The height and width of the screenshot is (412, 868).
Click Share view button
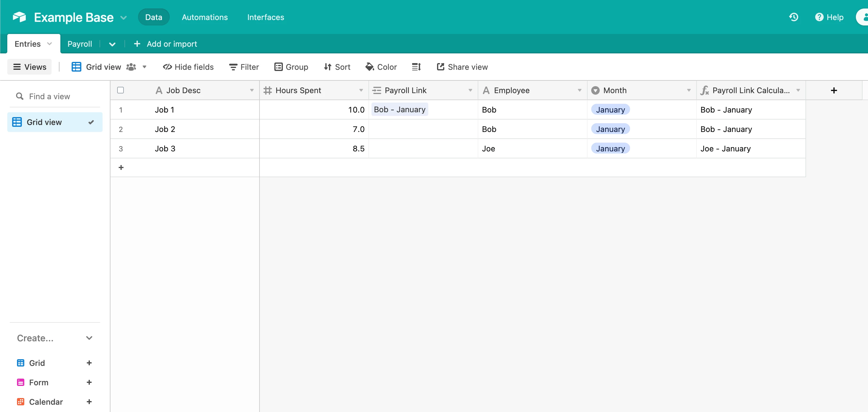pyautogui.click(x=462, y=67)
